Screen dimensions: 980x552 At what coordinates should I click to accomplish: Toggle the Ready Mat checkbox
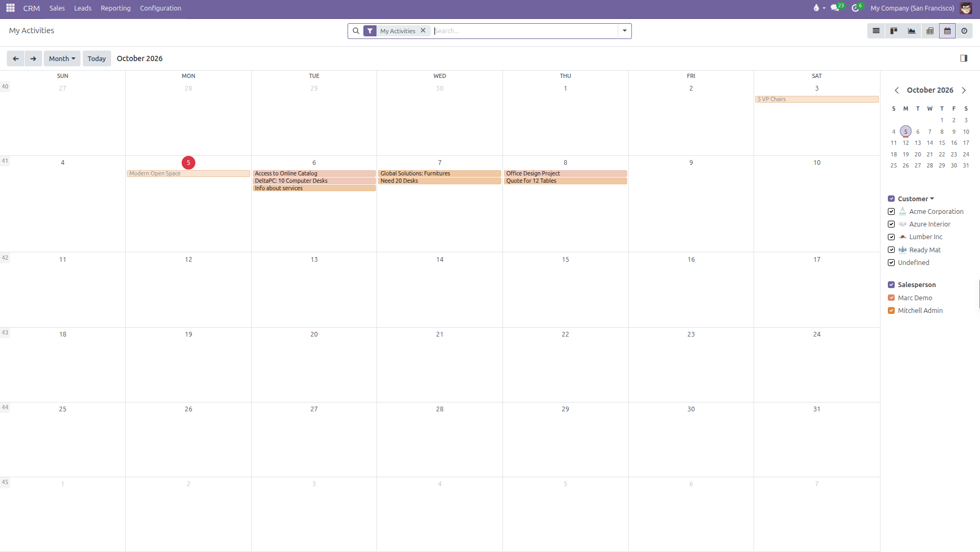coord(891,250)
